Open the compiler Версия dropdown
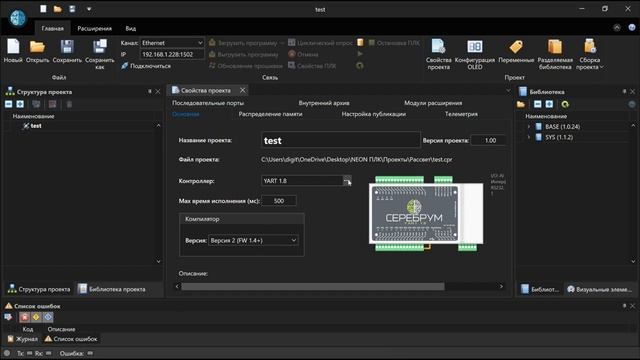 [253, 240]
